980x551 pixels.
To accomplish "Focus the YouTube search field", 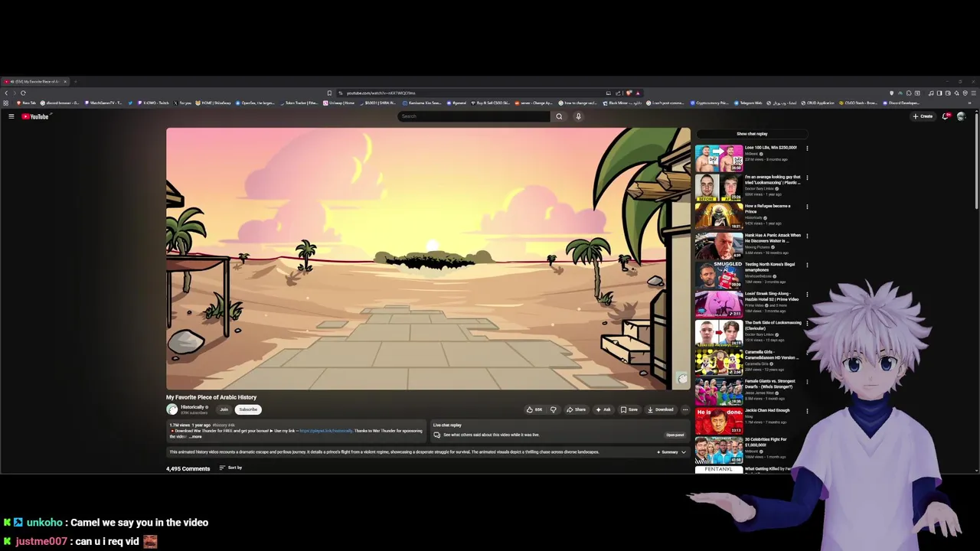I will coord(473,116).
